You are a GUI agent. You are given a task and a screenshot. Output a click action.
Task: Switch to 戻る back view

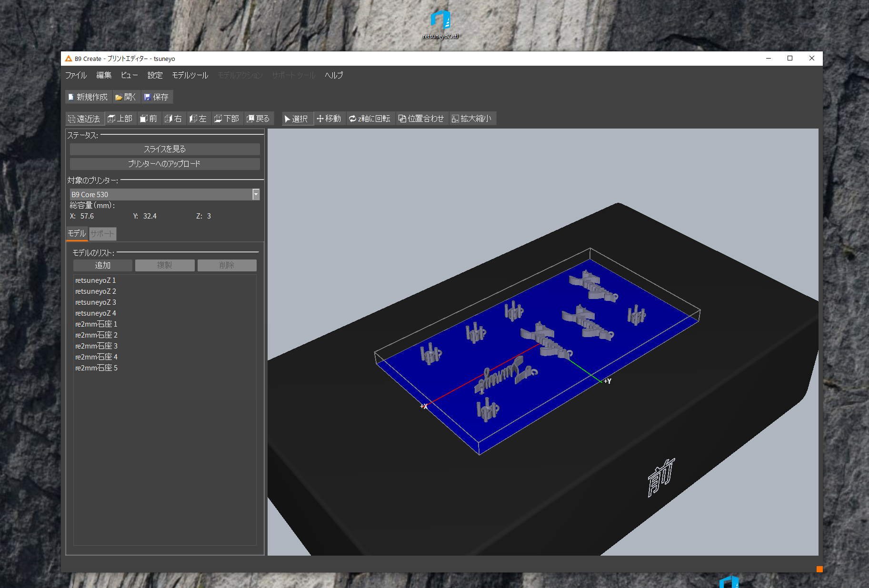pos(259,119)
